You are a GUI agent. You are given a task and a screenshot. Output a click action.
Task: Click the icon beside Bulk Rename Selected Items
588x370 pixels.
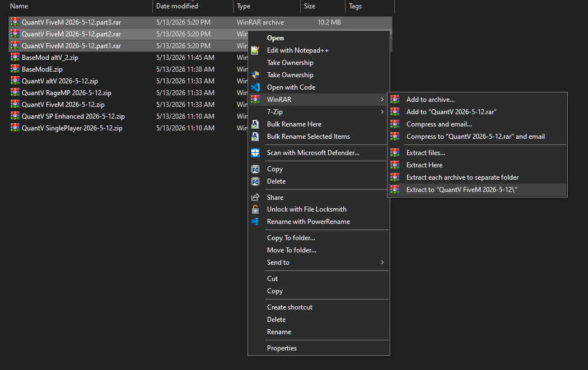[255, 137]
